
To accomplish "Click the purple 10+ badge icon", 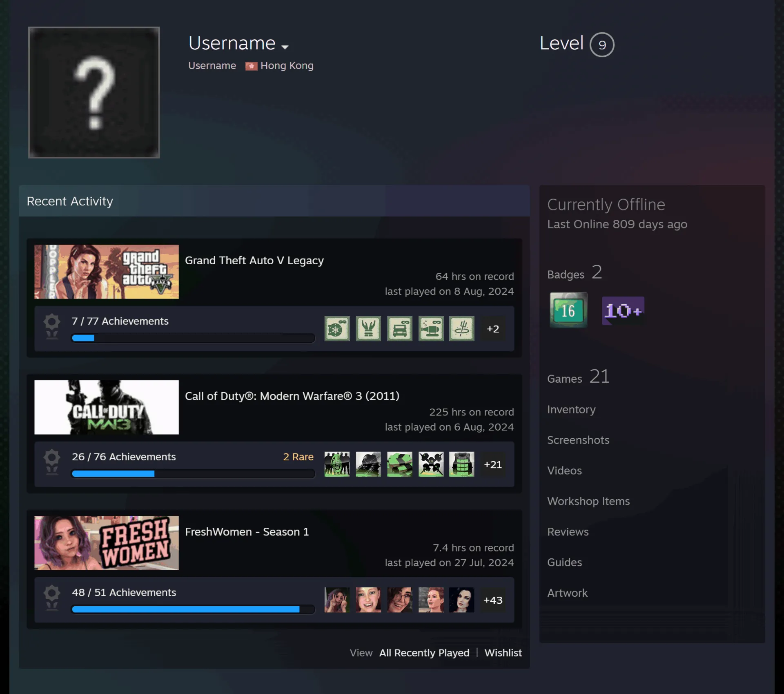I will pos(623,310).
